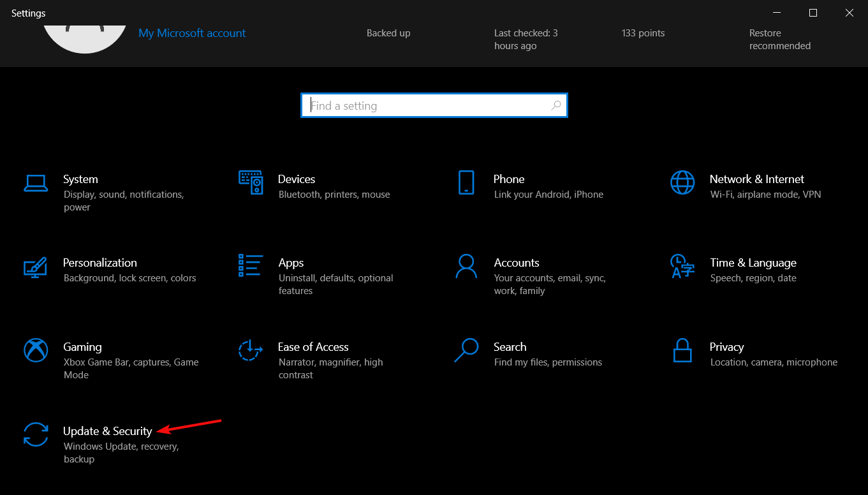Click the Devices Bluetooth icon
The height and width of the screenshot is (495, 868).
[x=251, y=183]
